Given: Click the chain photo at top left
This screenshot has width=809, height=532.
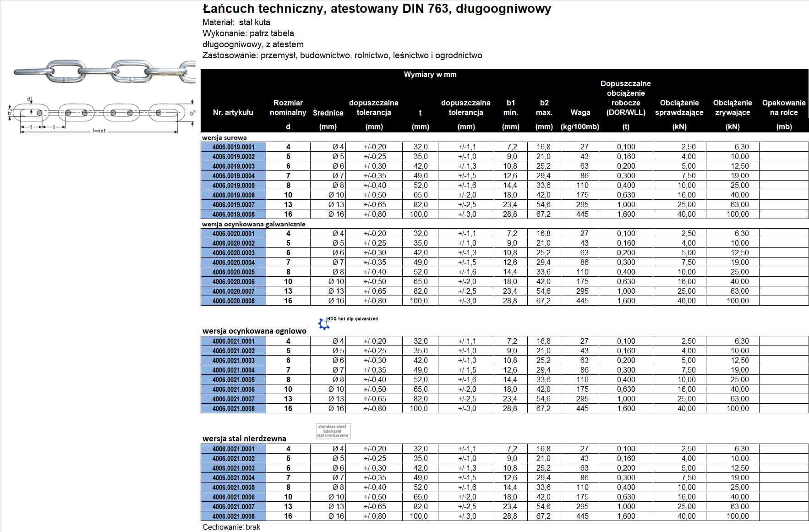Looking at the screenshot, I should click(x=104, y=72).
